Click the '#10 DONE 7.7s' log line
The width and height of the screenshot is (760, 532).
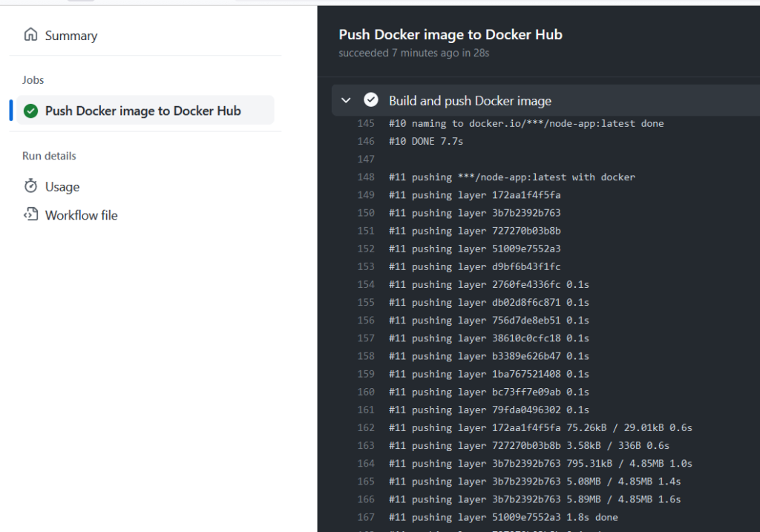pos(425,142)
